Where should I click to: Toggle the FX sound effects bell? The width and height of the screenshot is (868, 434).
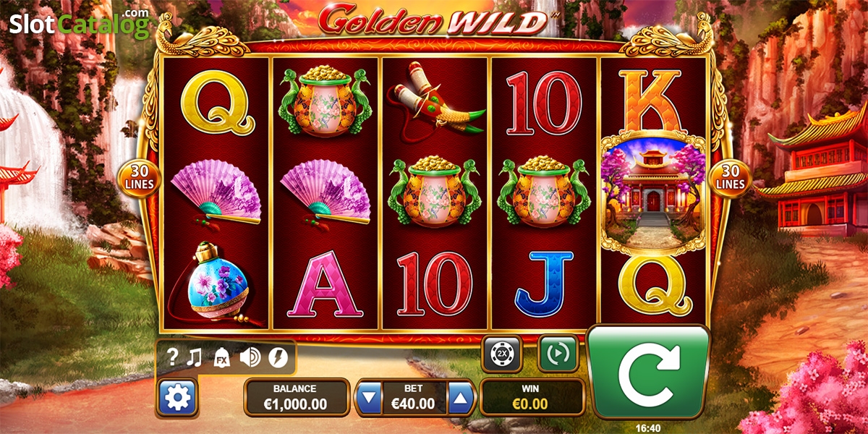[x=221, y=357]
